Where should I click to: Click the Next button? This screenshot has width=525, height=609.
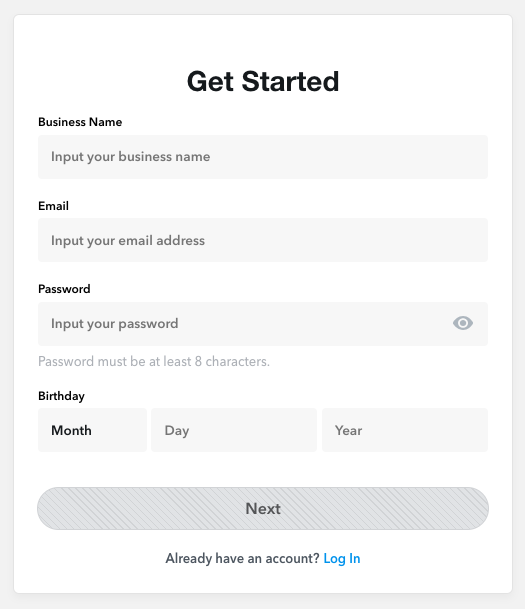click(x=263, y=508)
